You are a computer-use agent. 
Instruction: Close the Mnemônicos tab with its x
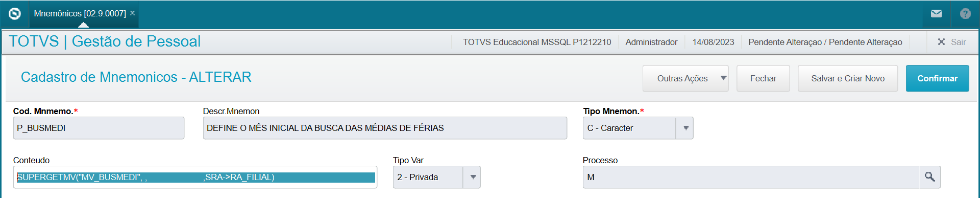(x=133, y=13)
